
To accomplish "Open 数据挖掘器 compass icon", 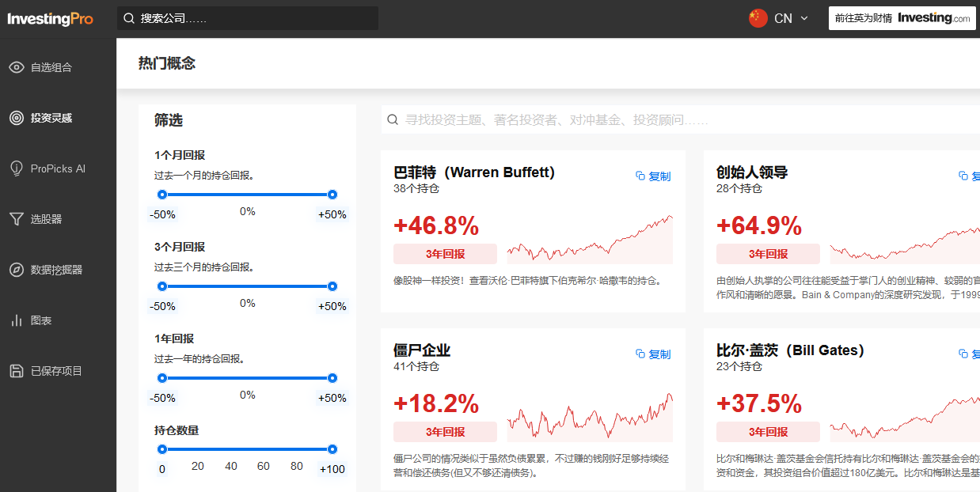I will 17,270.
